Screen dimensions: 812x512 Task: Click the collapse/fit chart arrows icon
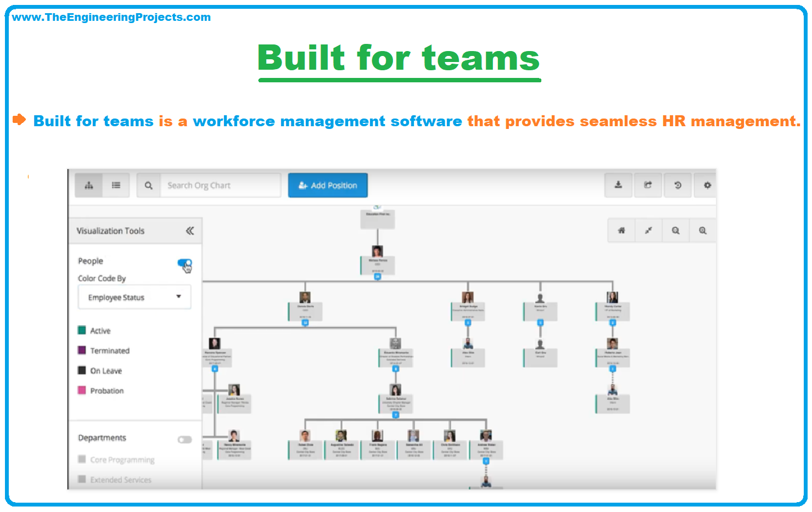point(648,230)
